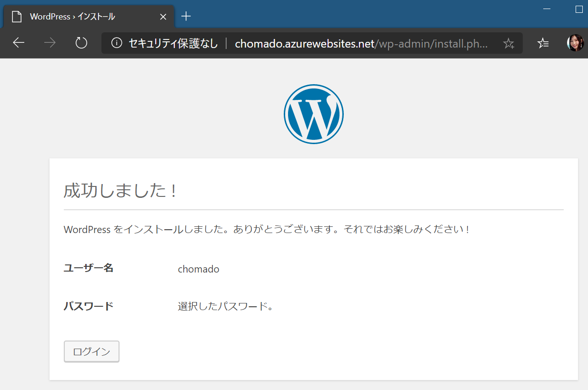This screenshot has width=588, height=390.
Task: Click the 成功しました！ heading
Action: pos(121,191)
